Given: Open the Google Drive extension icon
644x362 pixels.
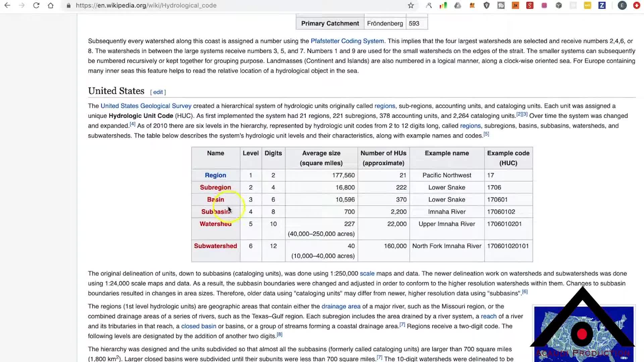Looking at the screenshot, I should point(458,5).
